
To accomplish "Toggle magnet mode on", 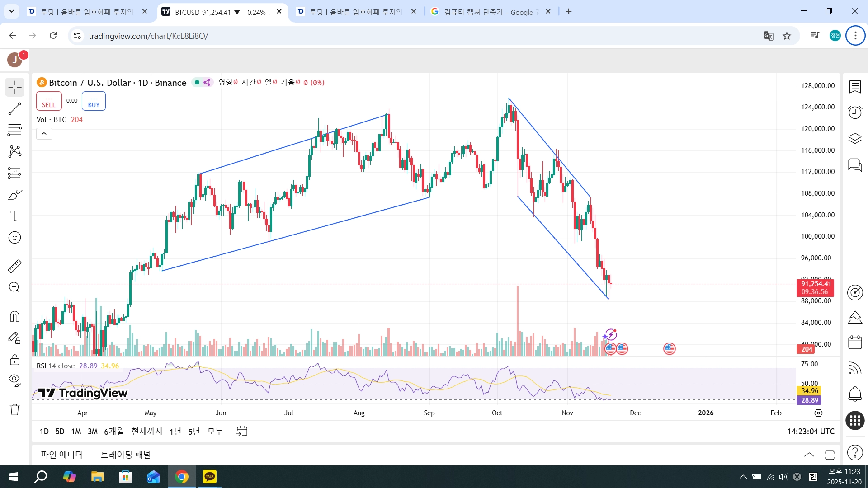I will (14, 316).
